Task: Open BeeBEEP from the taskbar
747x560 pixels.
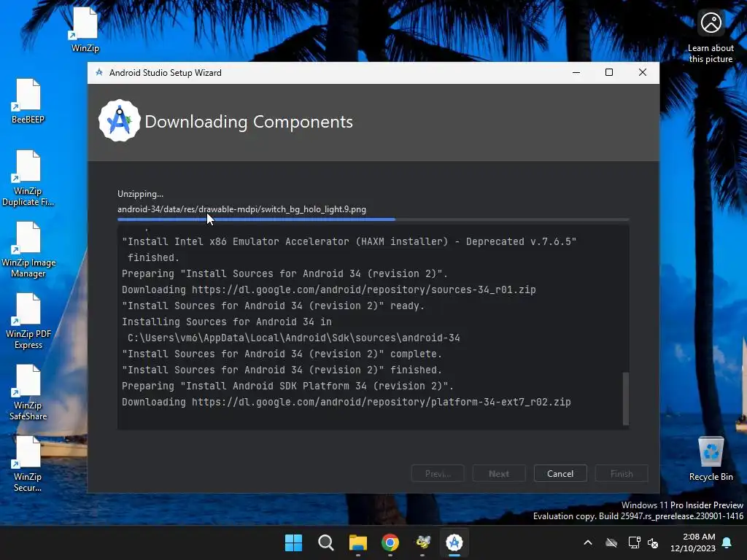Action: (x=422, y=542)
